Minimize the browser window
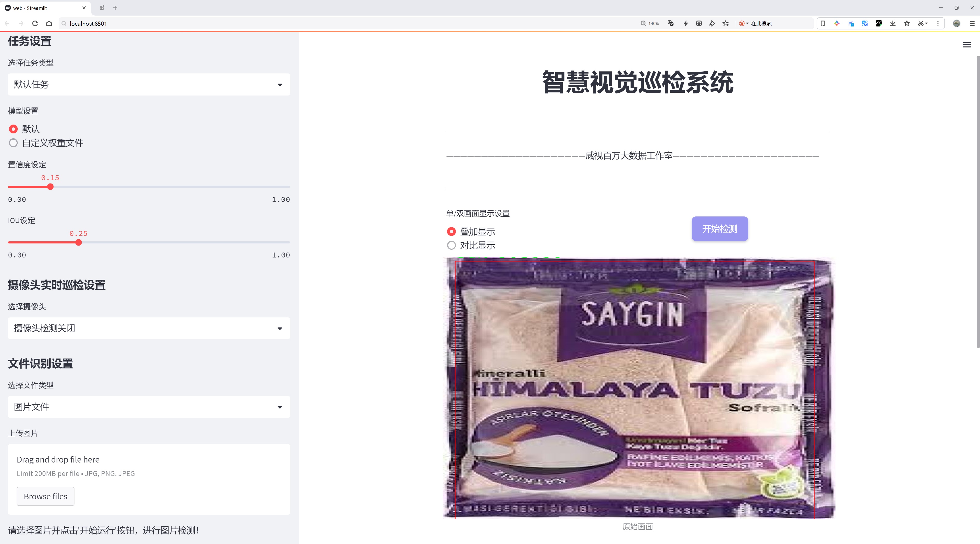The height and width of the screenshot is (544, 980). pyautogui.click(x=941, y=8)
